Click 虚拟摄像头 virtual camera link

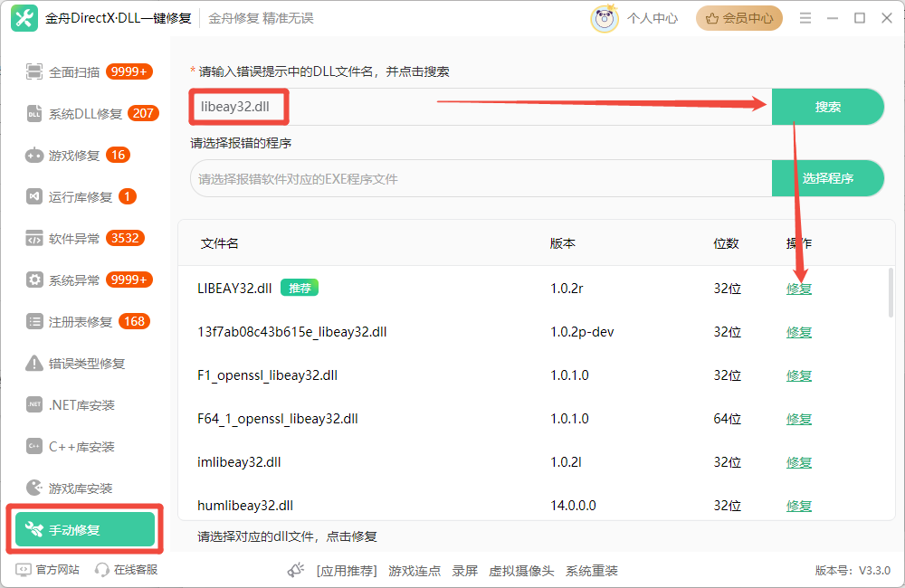pos(521,571)
